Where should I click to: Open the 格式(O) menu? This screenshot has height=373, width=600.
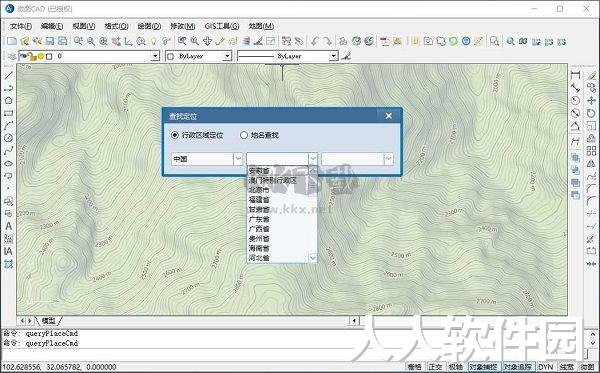click(x=116, y=26)
